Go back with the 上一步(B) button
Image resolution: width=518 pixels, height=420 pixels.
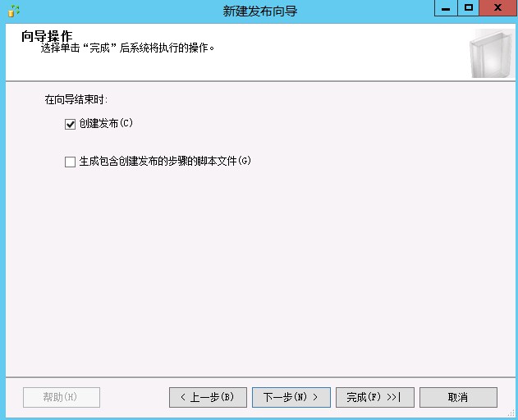207,397
